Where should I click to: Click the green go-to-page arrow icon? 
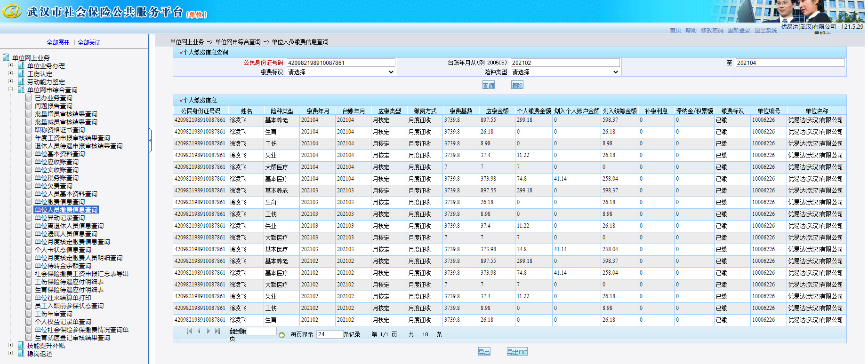pos(281,335)
